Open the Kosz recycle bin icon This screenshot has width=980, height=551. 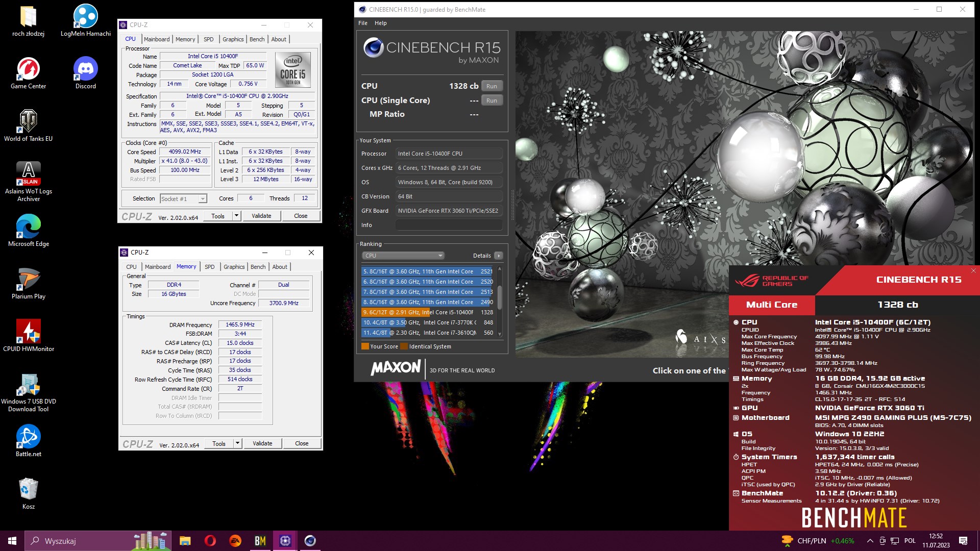tap(28, 493)
